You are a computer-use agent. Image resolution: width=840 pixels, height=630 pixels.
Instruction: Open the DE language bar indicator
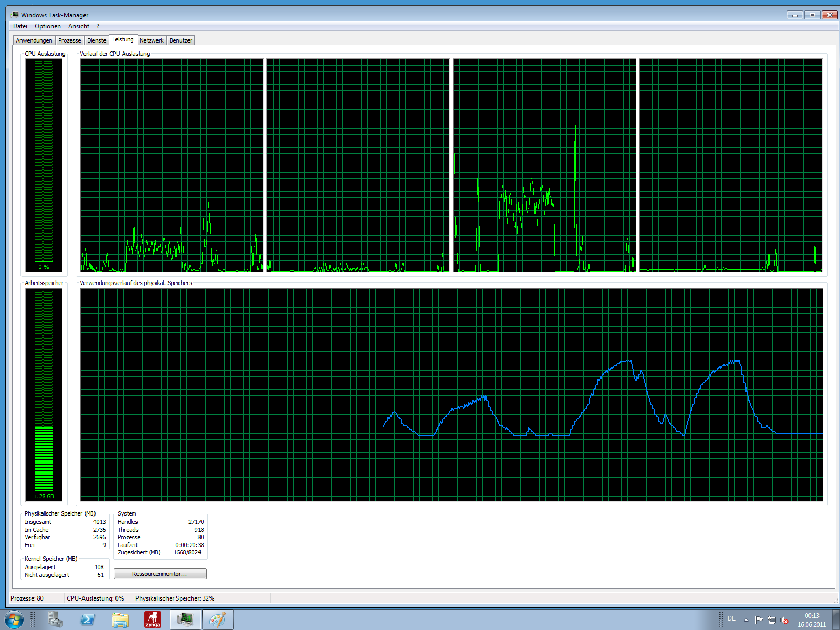point(732,618)
